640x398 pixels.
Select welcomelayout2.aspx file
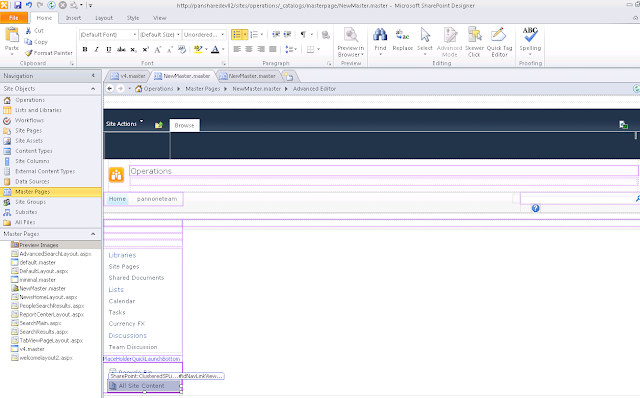46,358
